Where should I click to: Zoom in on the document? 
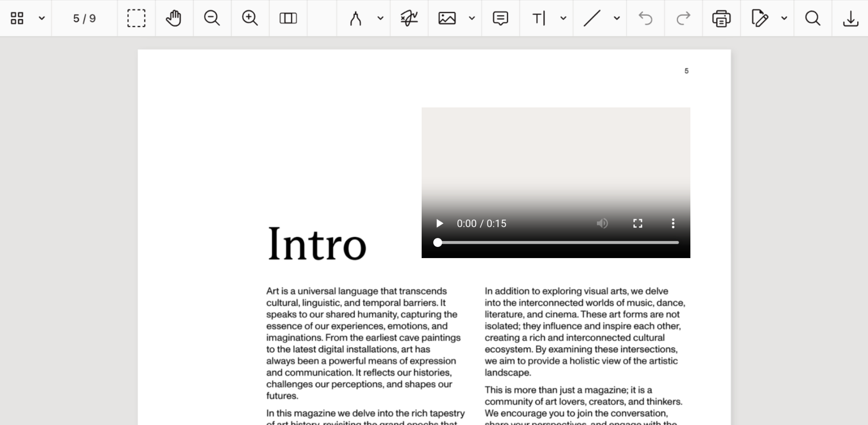tap(249, 18)
